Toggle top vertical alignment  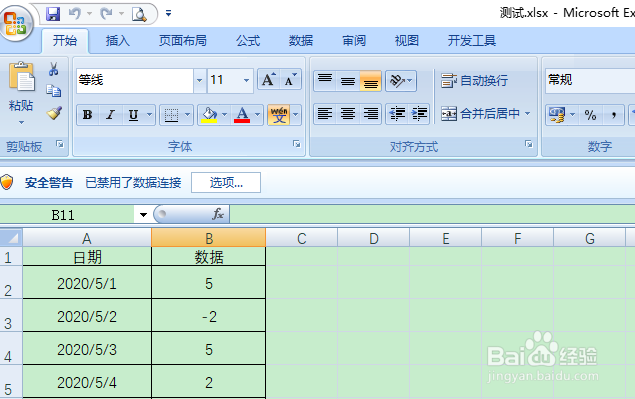click(x=325, y=81)
